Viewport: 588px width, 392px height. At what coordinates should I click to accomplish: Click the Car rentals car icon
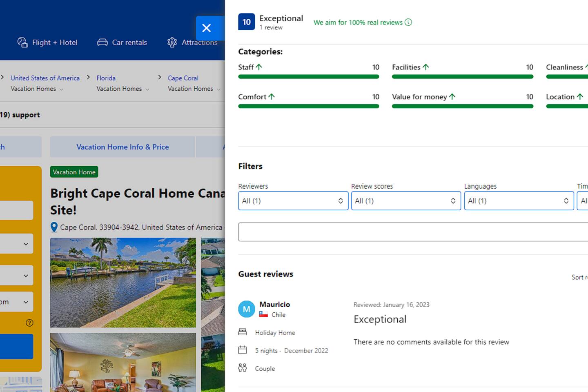click(102, 42)
